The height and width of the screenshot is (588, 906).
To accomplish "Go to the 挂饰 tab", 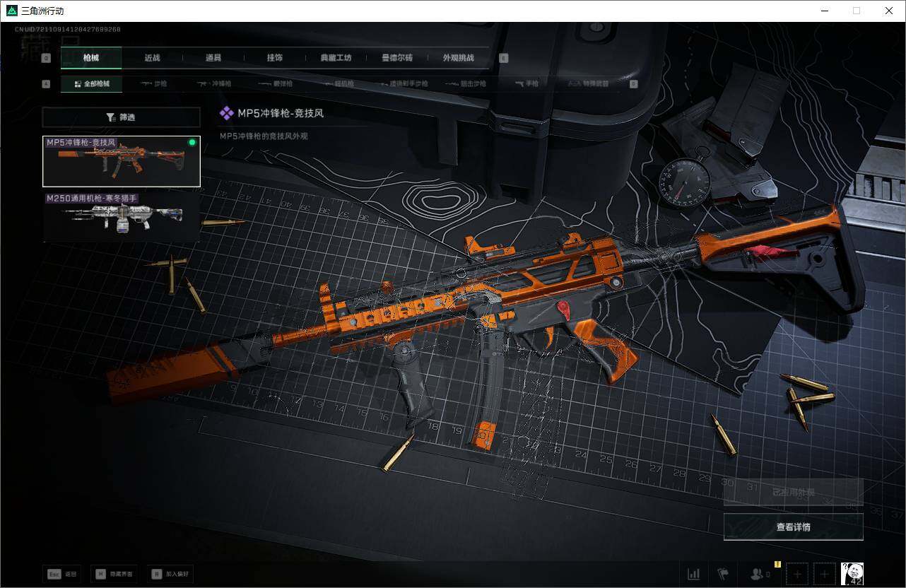I will click(x=275, y=58).
